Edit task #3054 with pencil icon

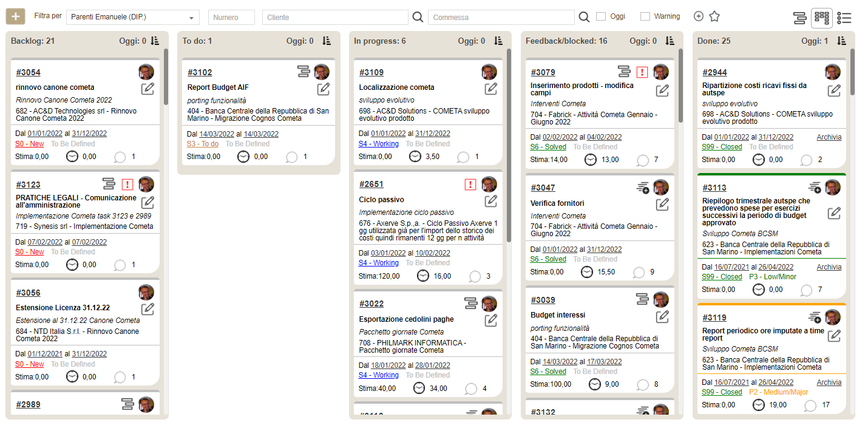pyautogui.click(x=147, y=89)
